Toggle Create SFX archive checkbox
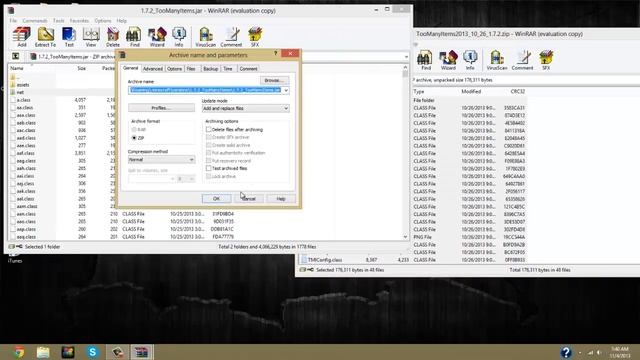640x360 pixels. pos(209,137)
